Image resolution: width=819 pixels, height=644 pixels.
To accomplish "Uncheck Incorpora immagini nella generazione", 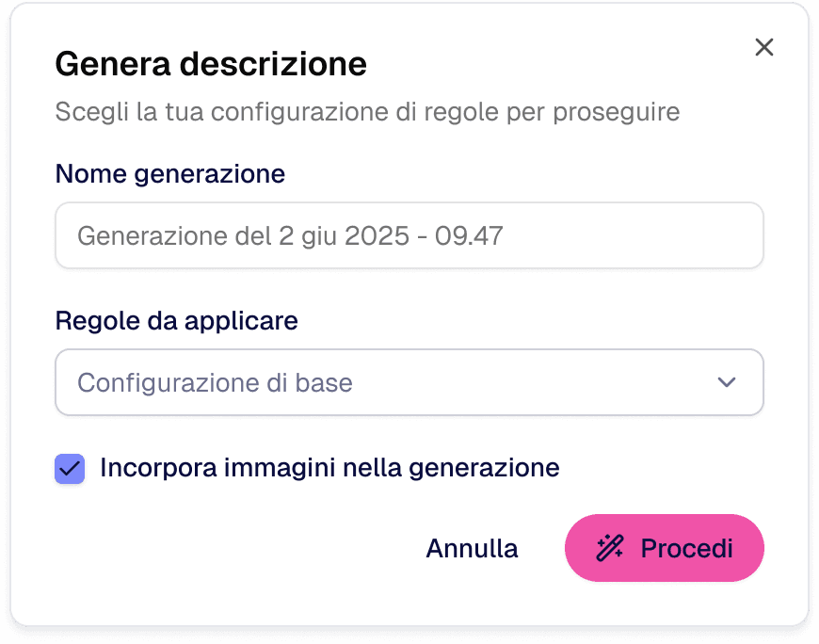I will tap(69, 468).
